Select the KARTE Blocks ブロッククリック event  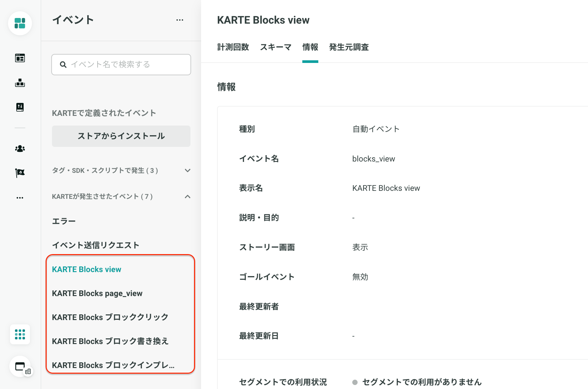pos(110,317)
